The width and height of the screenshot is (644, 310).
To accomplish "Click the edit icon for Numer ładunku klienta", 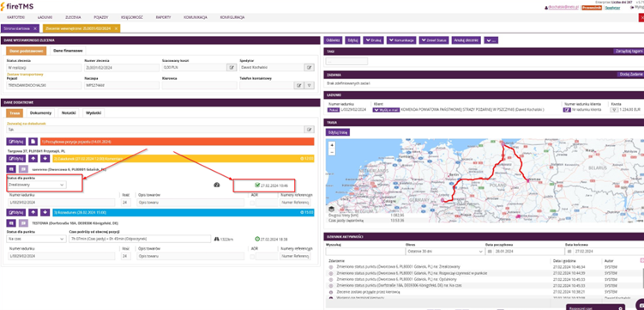I will [566, 110].
